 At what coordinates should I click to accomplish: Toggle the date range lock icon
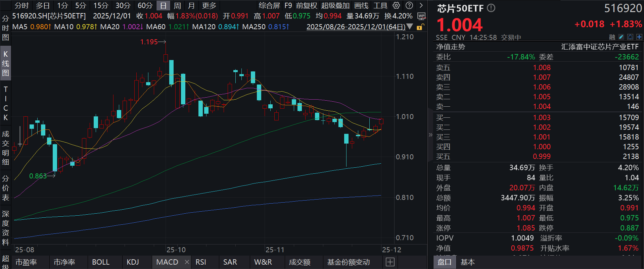(x=420, y=27)
